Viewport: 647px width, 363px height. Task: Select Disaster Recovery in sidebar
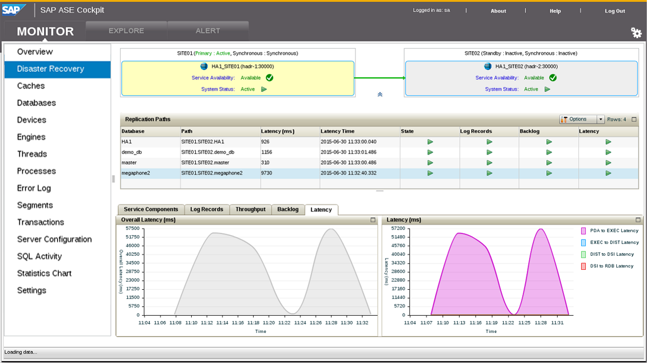57,69
